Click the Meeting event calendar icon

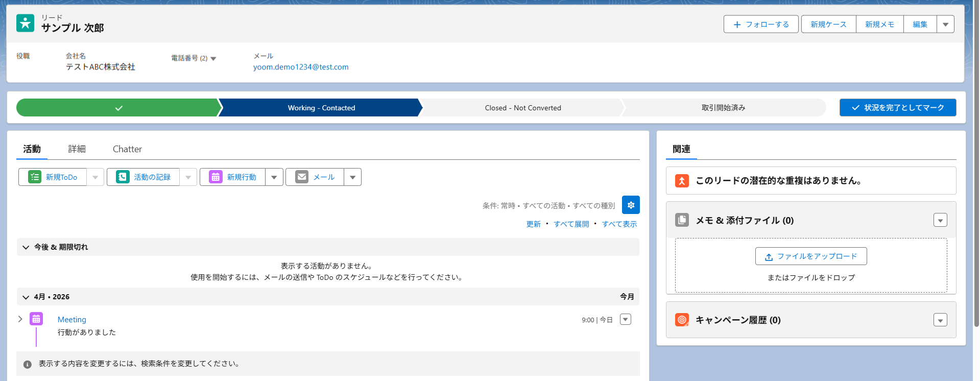point(36,319)
